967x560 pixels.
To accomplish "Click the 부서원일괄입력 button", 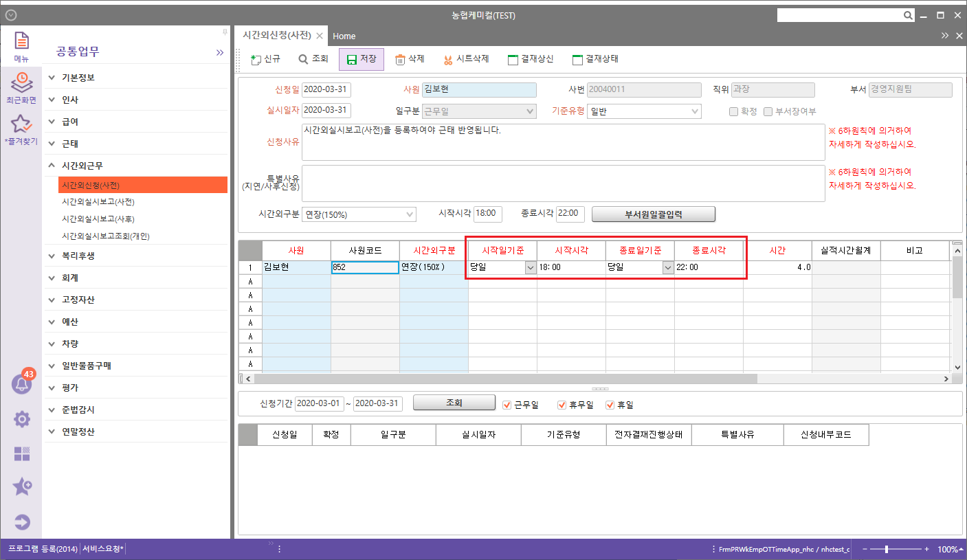I will 654,214.
